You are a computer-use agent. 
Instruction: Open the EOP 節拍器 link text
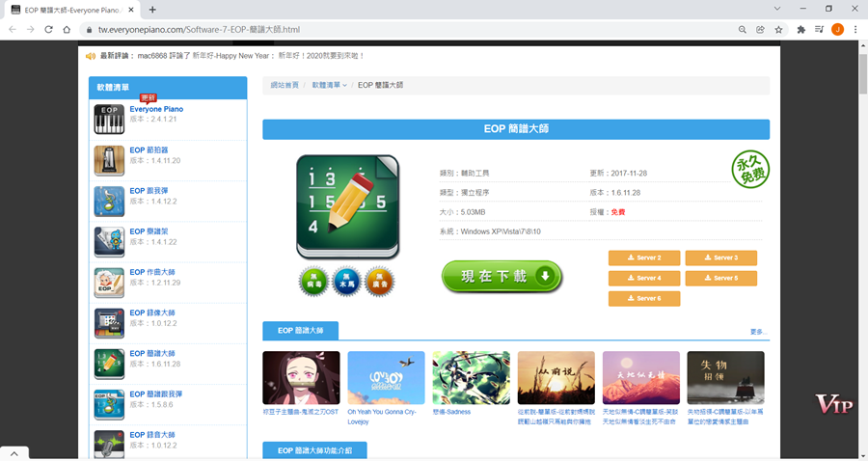(x=149, y=150)
